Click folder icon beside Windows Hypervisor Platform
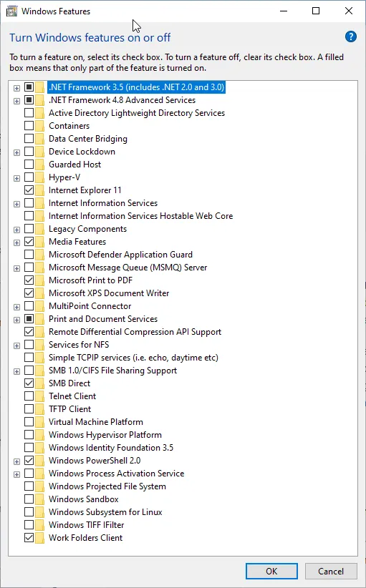Screen dimensions: 366x588 [40, 435]
